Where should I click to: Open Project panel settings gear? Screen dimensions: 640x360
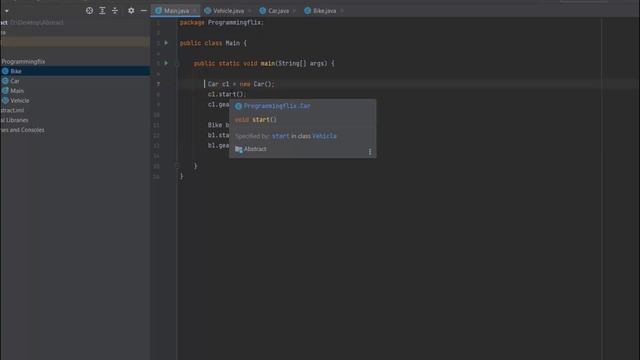coord(131,11)
